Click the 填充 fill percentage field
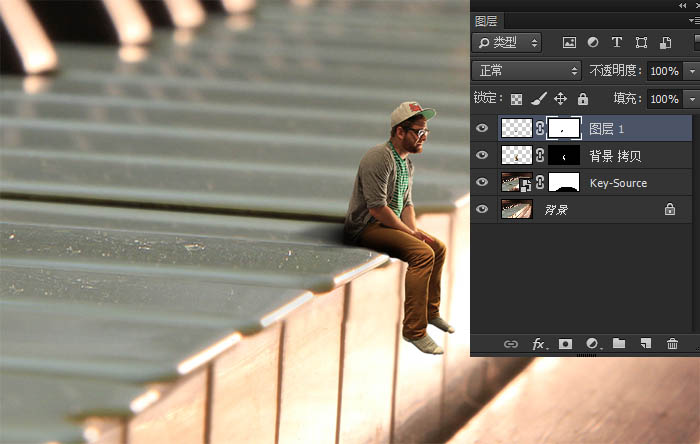 click(663, 99)
